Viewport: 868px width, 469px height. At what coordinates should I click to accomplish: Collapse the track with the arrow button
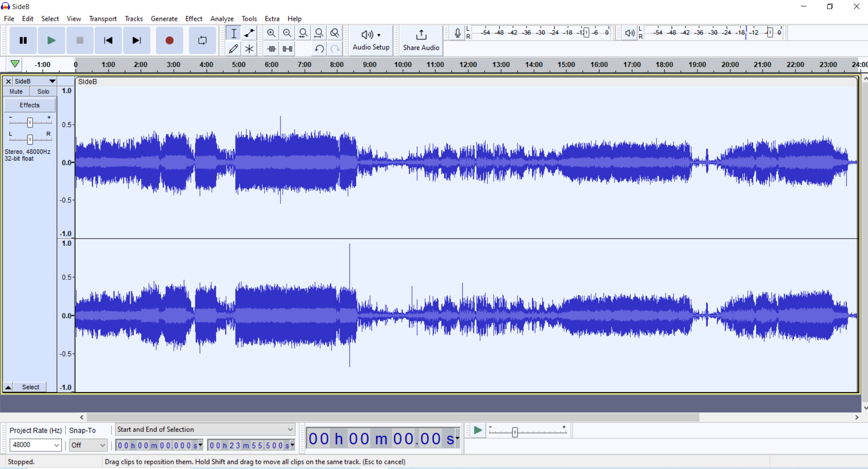pyautogui.click(x=8, y=387)
